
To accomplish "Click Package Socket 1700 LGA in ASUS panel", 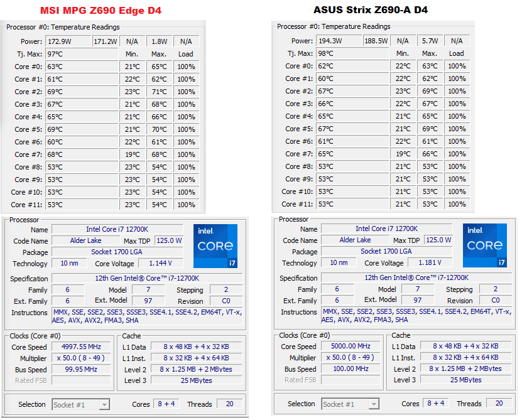I will [x=386, y=251].
